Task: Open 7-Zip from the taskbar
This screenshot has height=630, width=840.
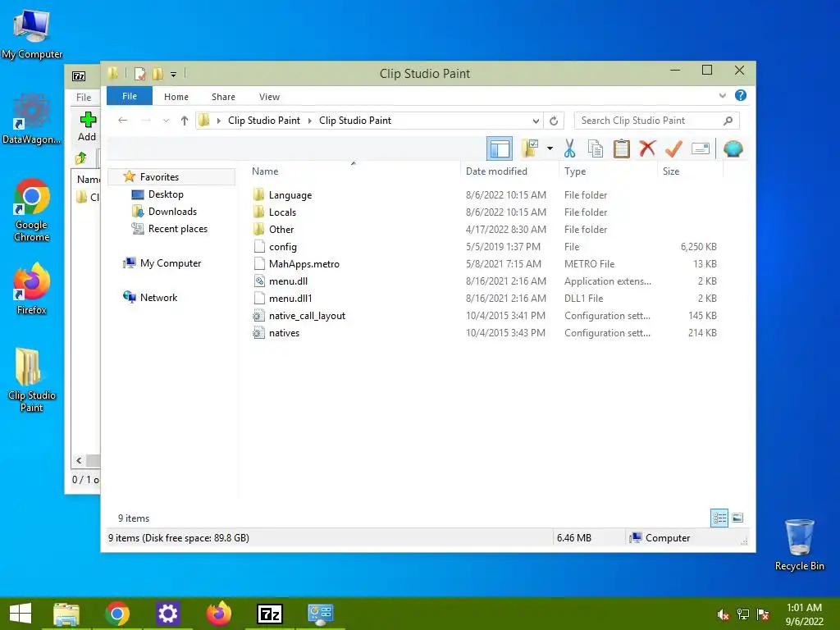Action: coord(269,614)
